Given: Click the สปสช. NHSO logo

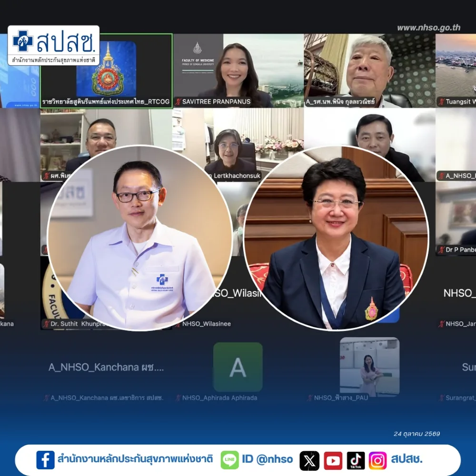Looking at the screenshot, I should [54, 46].
